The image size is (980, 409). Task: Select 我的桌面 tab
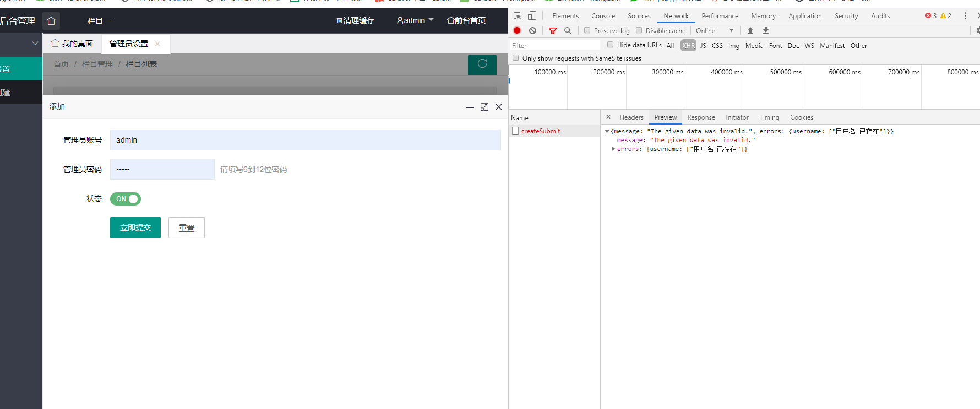click(x=72, y=44)
